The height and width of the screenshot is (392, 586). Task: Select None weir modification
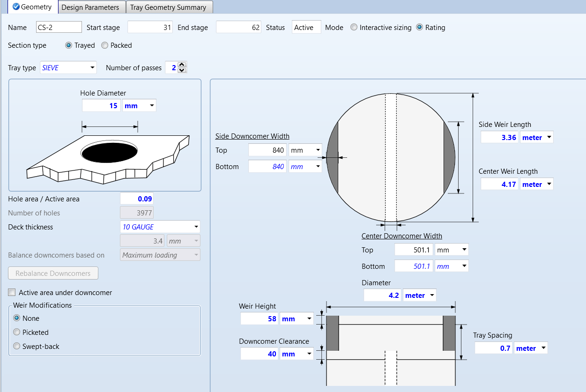[x=27, y=318]
